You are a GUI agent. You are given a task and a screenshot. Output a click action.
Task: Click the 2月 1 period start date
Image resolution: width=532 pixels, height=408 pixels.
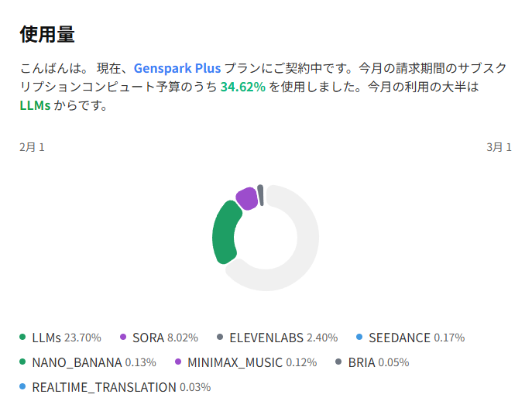click(32, 147)
